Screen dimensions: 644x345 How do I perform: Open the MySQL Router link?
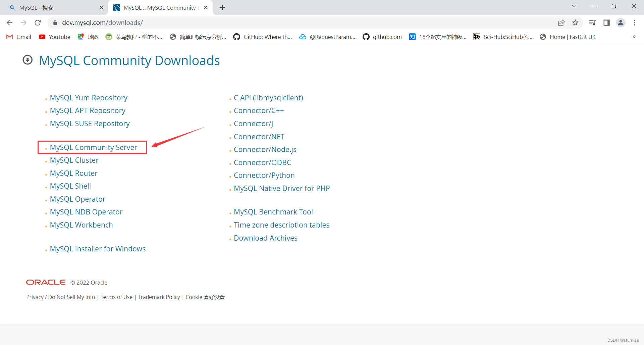(73, 173)
